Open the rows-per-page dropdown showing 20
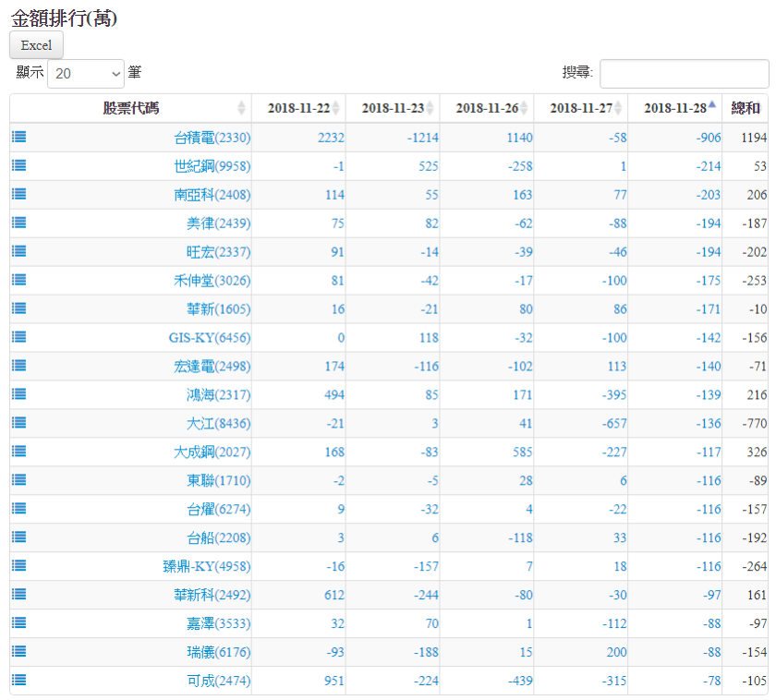 click(x=86, y=73)
